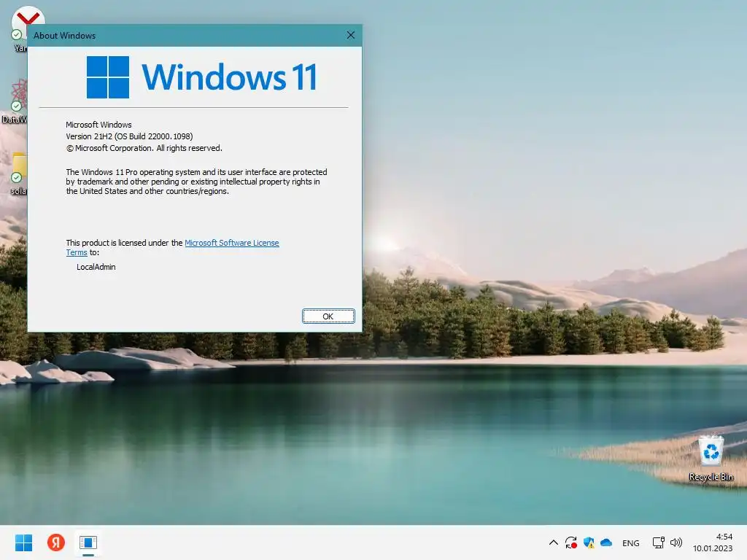Click the OK button in About Windows
Screen dimensions: 747x560
coord(328,316)
